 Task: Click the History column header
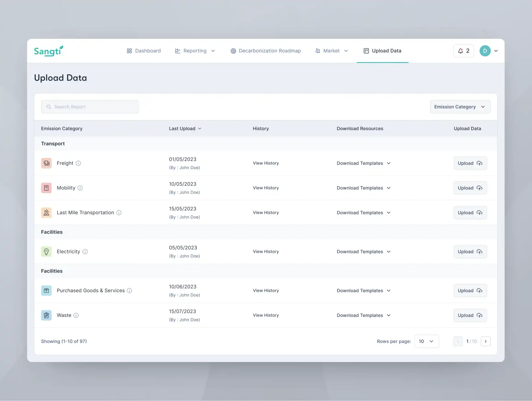261,129
